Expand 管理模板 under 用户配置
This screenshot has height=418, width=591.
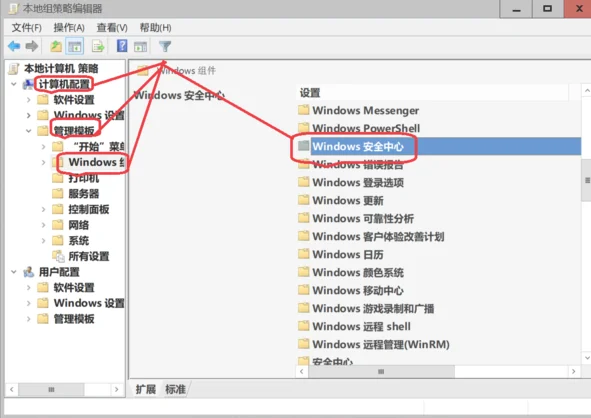point(29,319)
